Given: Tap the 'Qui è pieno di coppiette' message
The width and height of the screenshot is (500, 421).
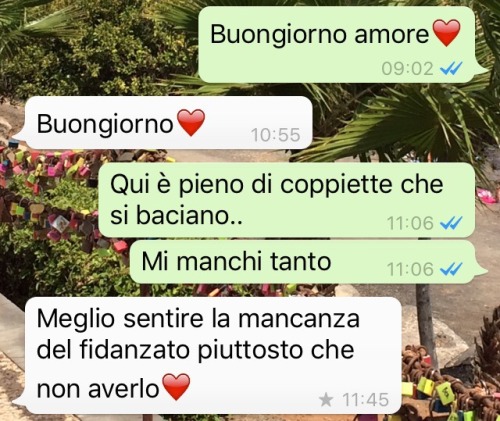Looking at the screenshot, I should 287,200.
